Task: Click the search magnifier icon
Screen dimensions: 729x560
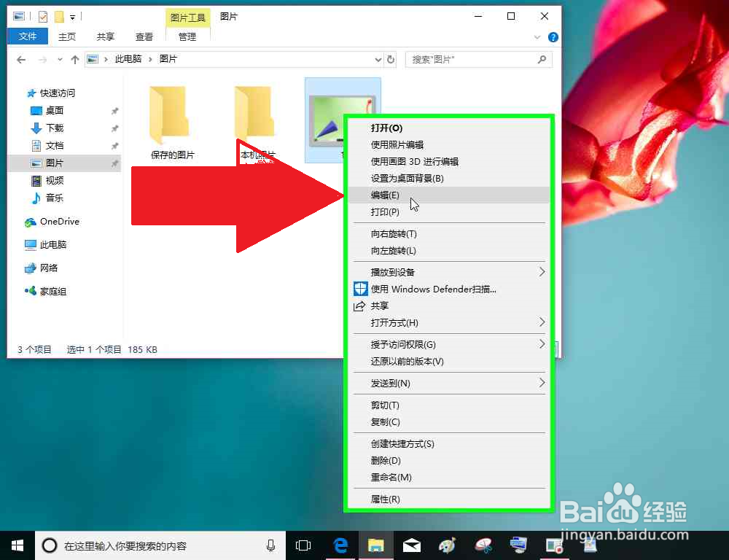Action: (x=542, y=60)
